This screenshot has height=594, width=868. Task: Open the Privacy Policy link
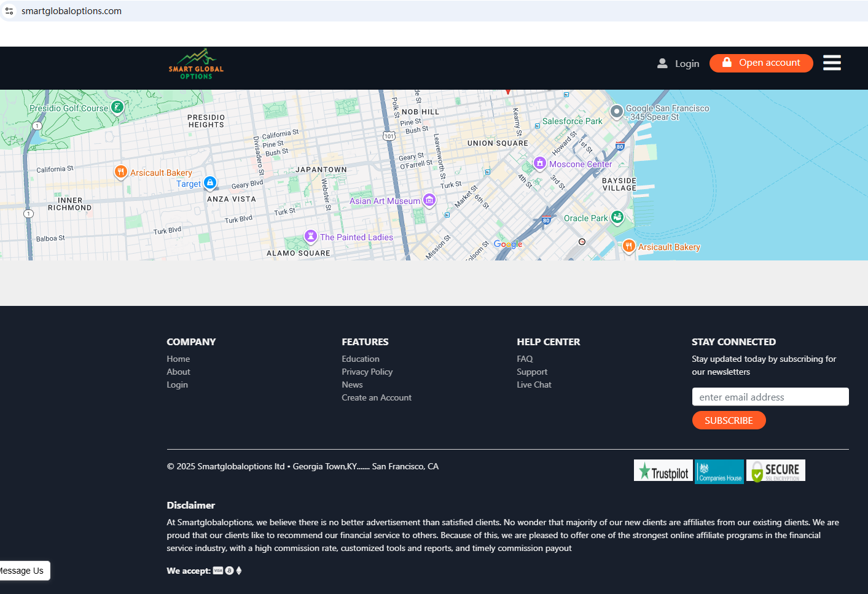[367, 372]
